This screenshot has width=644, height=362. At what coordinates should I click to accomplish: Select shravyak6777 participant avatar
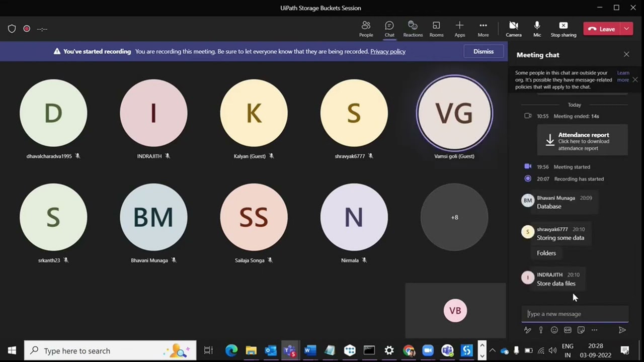click(x=354, y=113)
